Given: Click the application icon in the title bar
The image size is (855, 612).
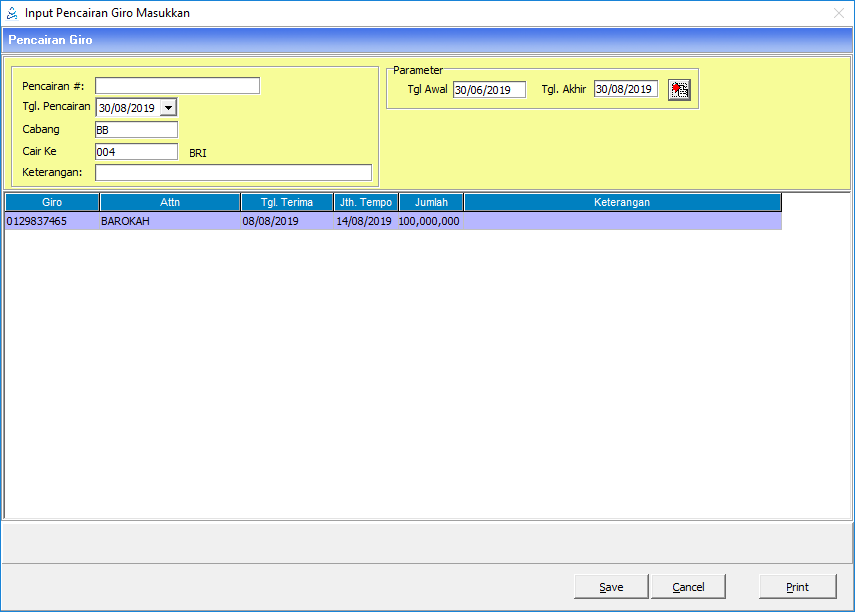Looking at the screenshot, I should pyautogui.click(x=12, y=13).
